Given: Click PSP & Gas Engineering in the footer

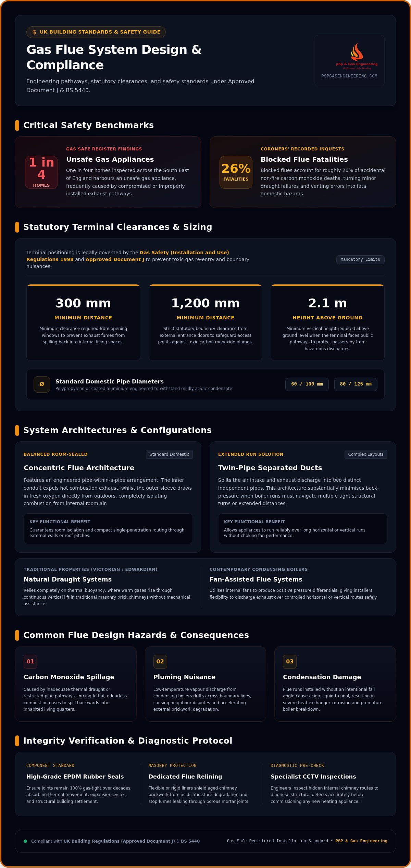Looking at the screenshot, I should [x=361, y=841].
